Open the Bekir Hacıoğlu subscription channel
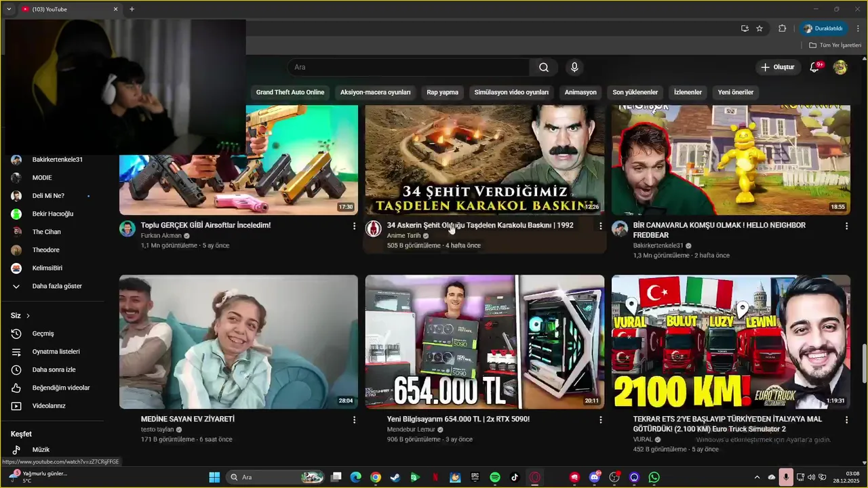 pyautogui.click(x=53, y=213)
